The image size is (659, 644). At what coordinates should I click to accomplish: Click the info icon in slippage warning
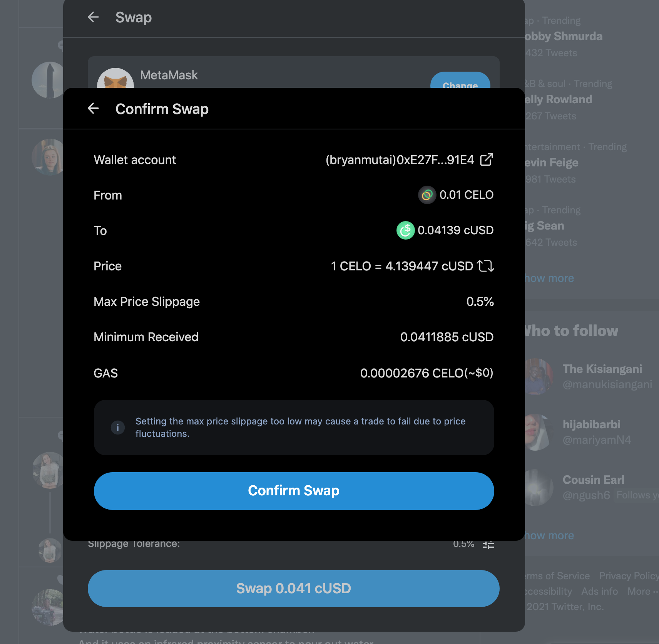[x=118, y=428]
